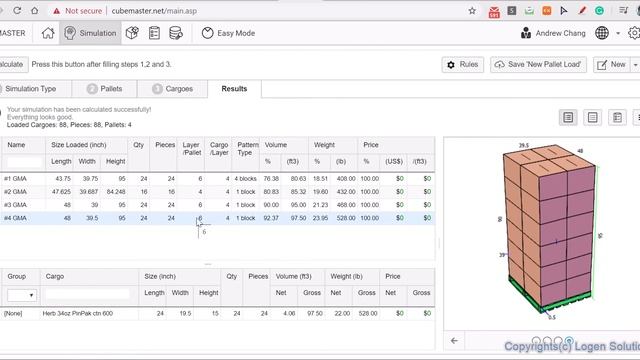
Task: Open Andrew Chang user account
Action: click(553, 33)
